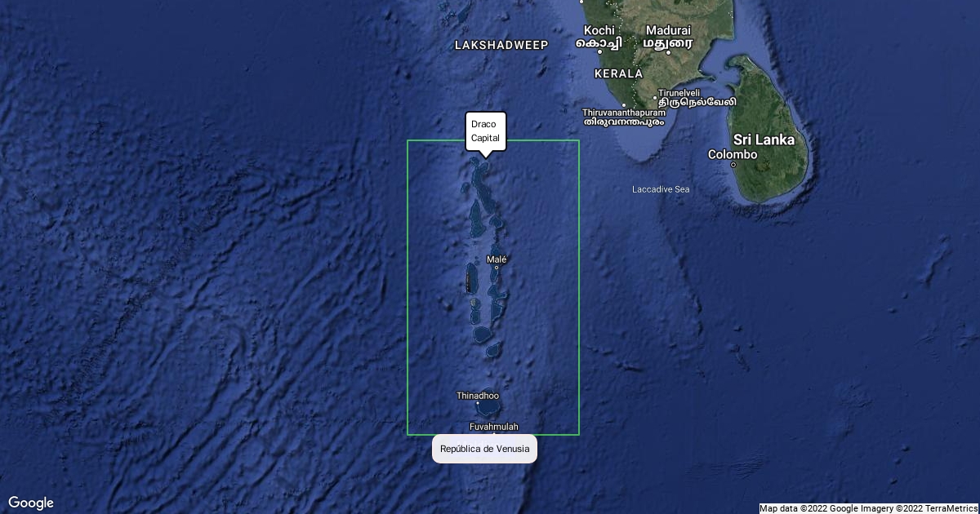The image size is (980, 514).
Task: Click the República de Venusia label
Action: coord(484,449)
